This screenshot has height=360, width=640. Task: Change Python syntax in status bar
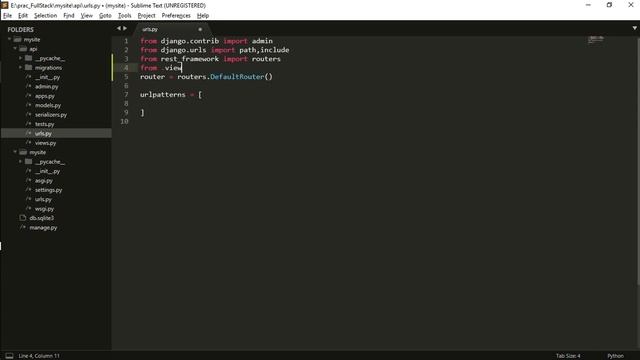click(x=615, y=356)
